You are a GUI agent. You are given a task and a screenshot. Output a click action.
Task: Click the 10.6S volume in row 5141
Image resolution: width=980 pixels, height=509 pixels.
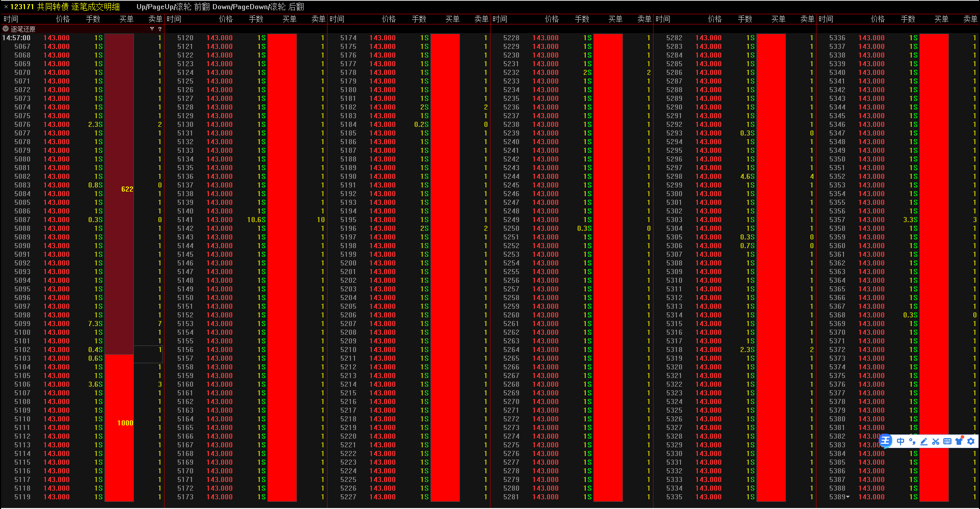pos(256,220)
